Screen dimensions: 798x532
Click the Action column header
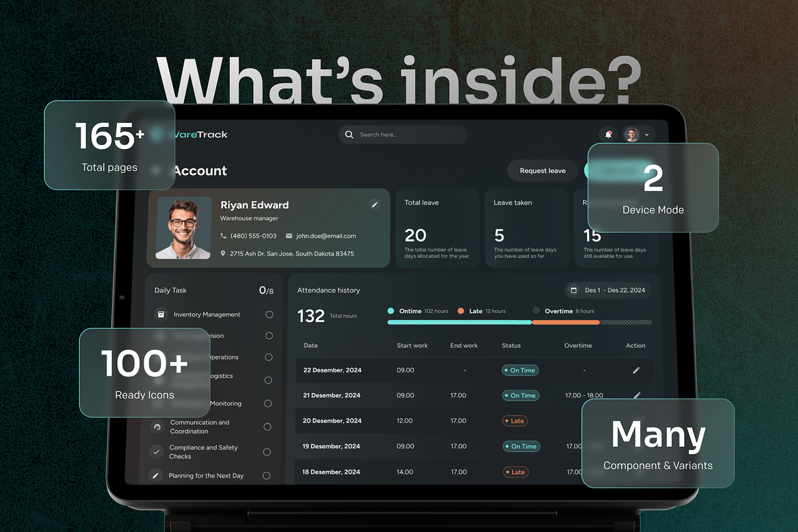coord(636,346)
